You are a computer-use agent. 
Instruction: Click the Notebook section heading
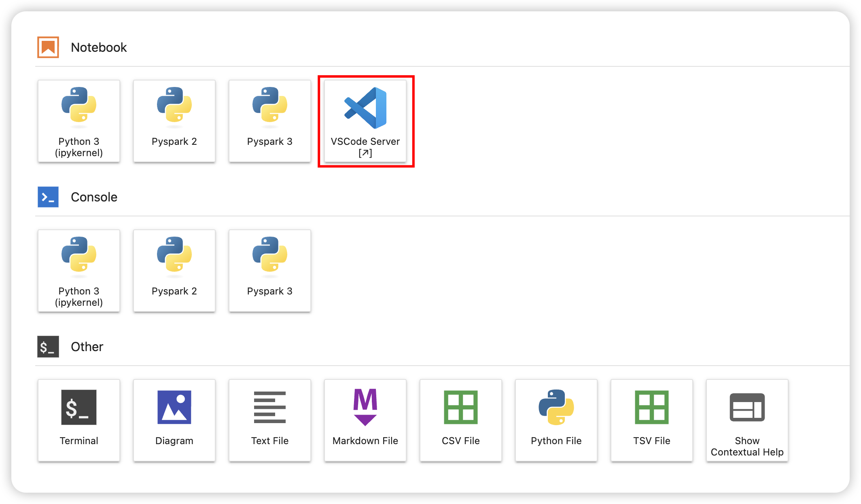pyautogui.click(x=99, y=47)
